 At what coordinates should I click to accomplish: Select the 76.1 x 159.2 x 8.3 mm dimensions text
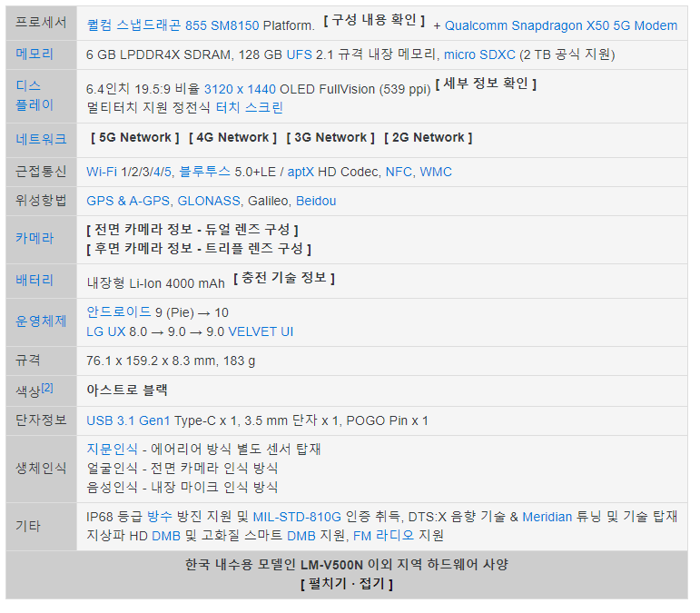pos(152,361)
